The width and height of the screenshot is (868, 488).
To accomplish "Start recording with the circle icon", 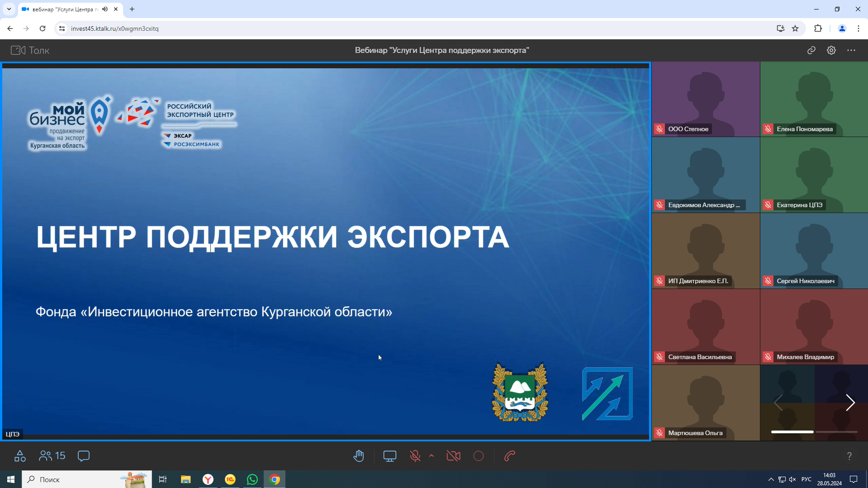I will 479,456.
